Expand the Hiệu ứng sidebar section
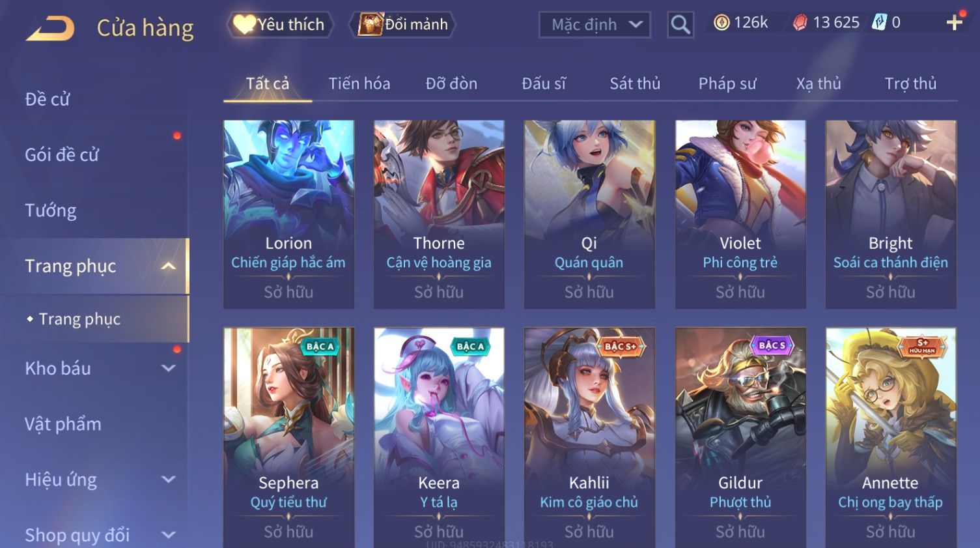 pyautogui.click(x=168, y=480)
